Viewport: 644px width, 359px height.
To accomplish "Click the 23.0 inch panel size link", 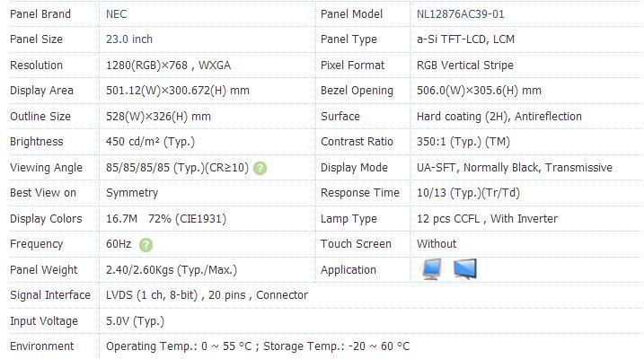I will pyautogui.click(x=129, y=39).
